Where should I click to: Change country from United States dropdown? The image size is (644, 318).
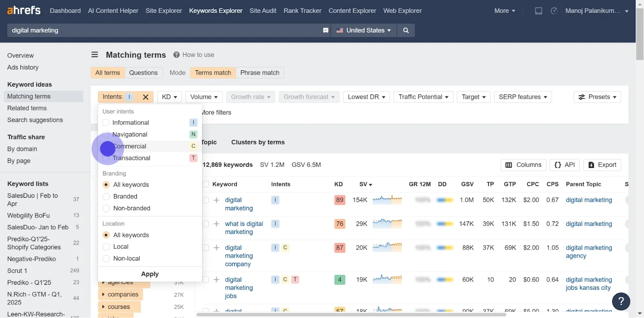click(x=364, y=30)
